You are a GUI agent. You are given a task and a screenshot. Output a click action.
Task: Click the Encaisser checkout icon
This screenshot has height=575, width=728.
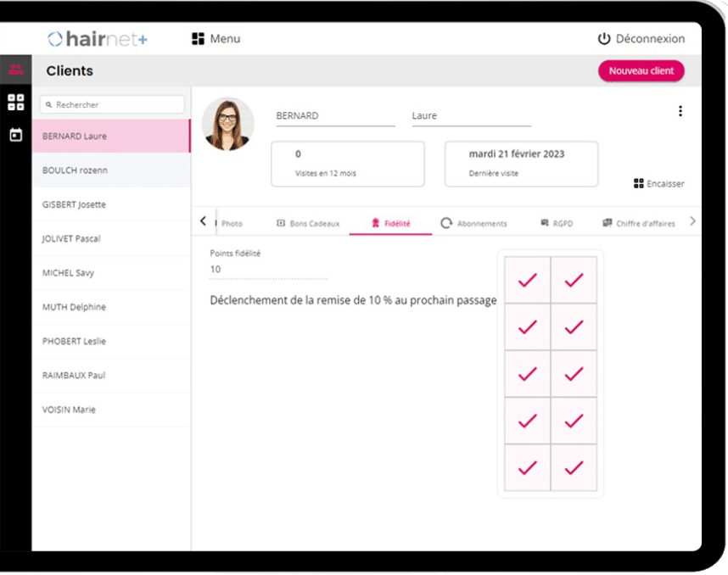click(639, 184)
